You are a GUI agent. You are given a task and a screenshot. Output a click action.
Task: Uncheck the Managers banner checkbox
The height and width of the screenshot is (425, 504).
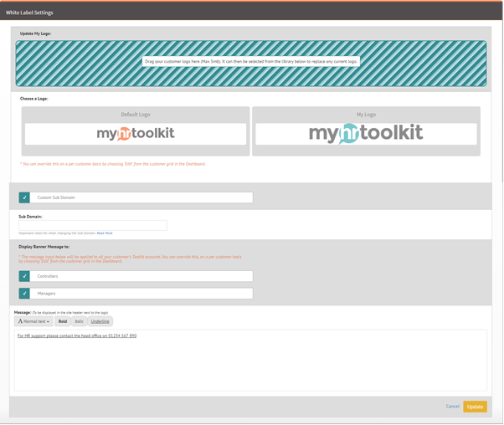point(24,294)
